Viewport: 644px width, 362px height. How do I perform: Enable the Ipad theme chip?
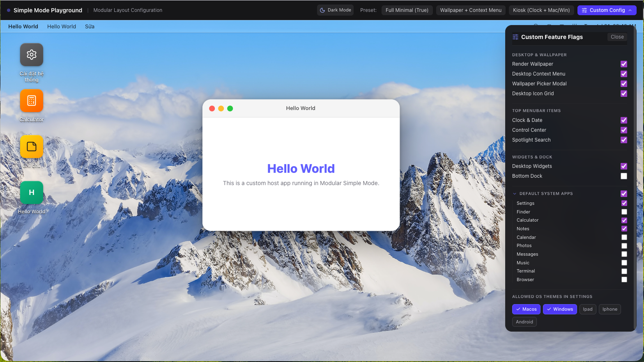point(588,309)
